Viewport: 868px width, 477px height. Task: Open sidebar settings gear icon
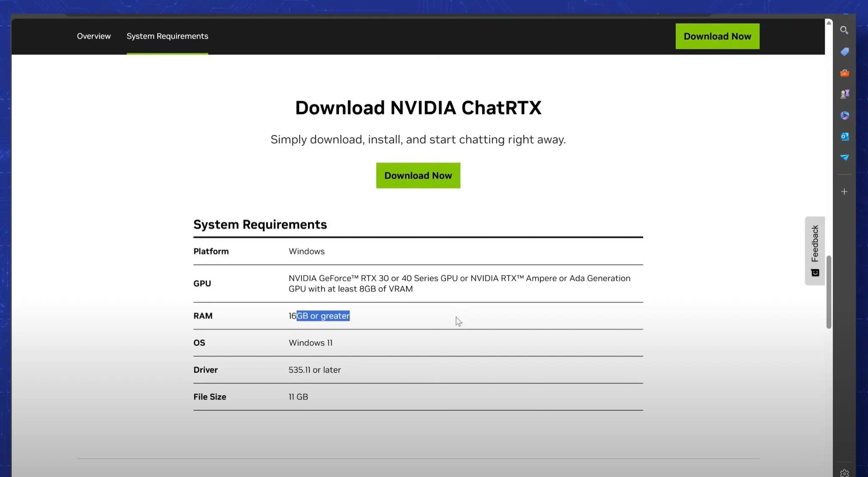[844, 473]
